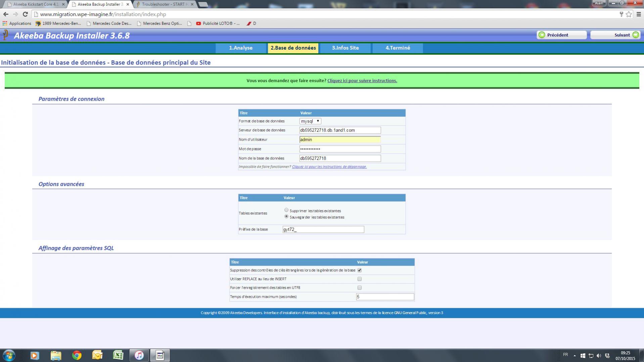644x362 pixels.
Task: Open the database format mysql dropdown
Action: pyautogui.click(x=310, y=121)
